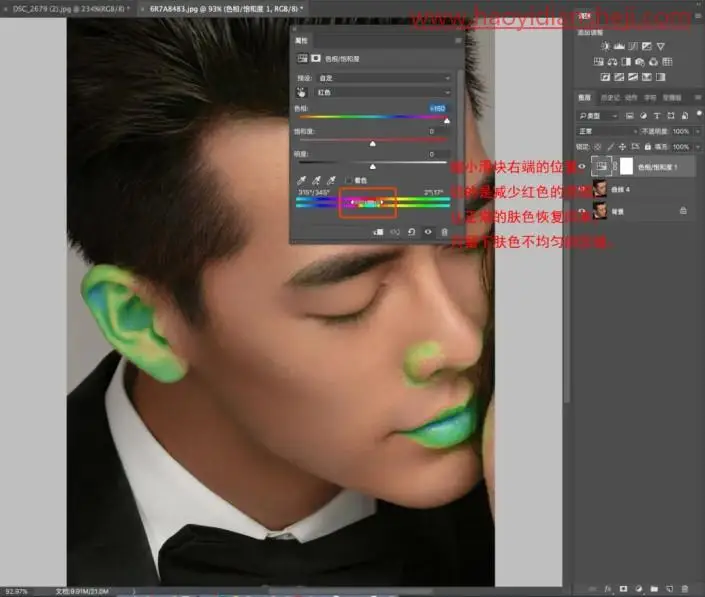
Task: Filter layers by pixel layers
Action: point(629,116)
